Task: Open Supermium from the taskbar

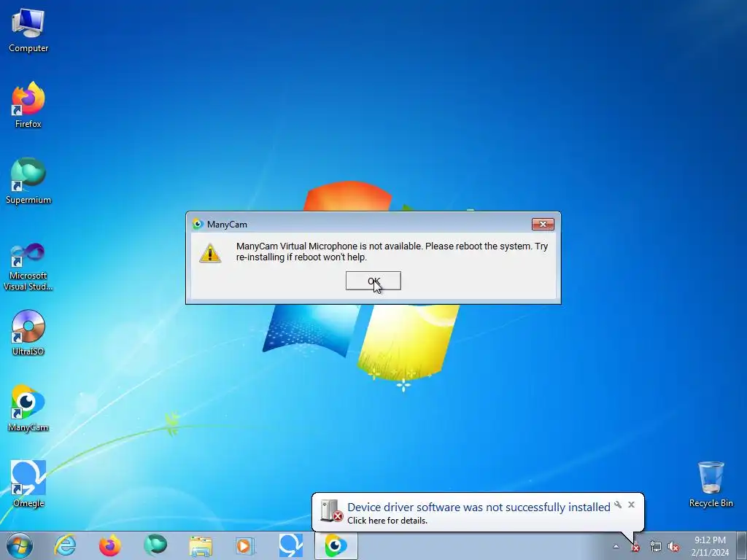Action: [x=155, y=545]
